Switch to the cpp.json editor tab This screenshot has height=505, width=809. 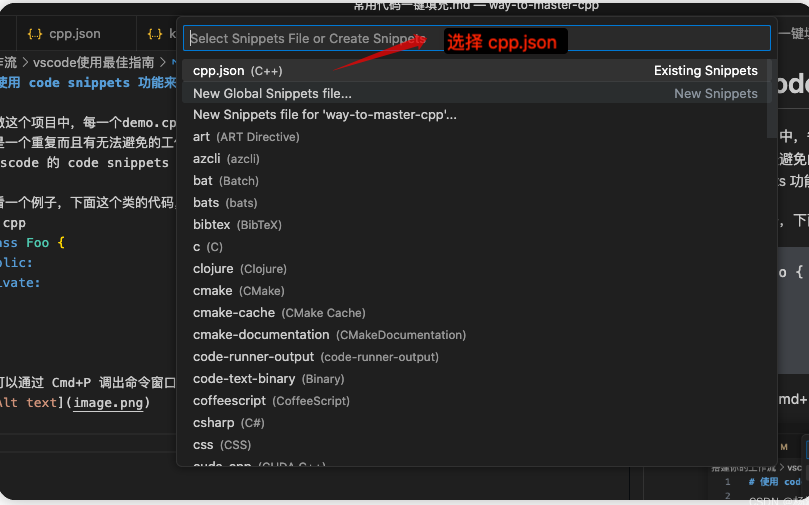[75, 34]
